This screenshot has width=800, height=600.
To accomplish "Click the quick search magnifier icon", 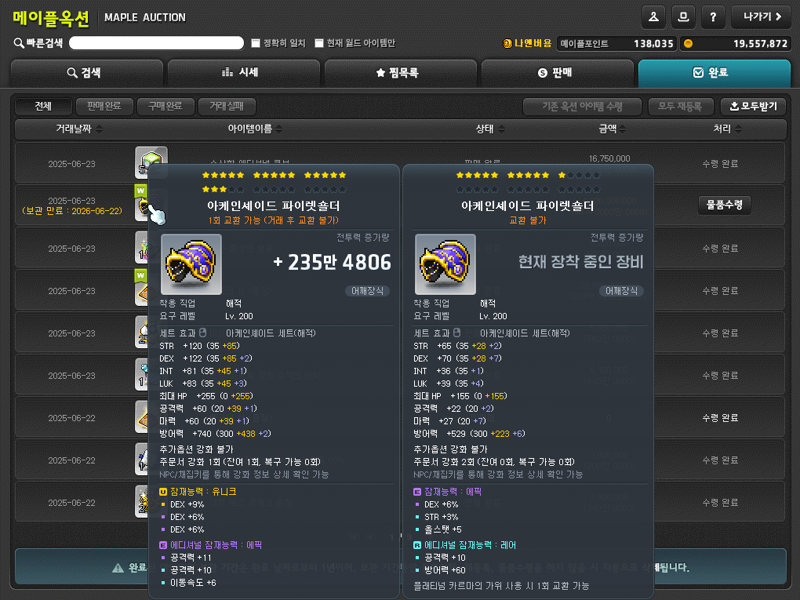I will point(19,43).
